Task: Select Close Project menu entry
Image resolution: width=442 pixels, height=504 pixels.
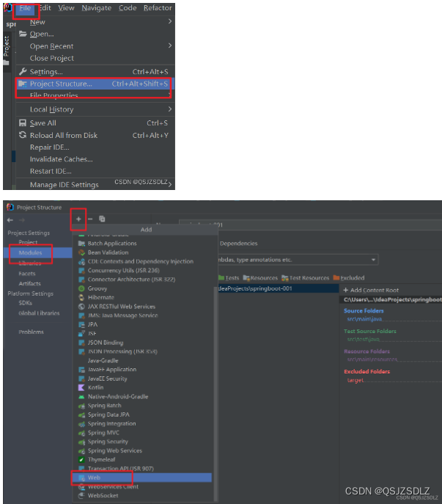Action: pos(52,58)
